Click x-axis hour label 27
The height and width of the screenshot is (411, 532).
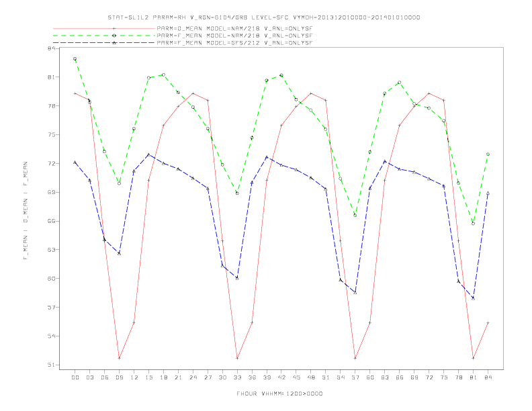point(208,377)
